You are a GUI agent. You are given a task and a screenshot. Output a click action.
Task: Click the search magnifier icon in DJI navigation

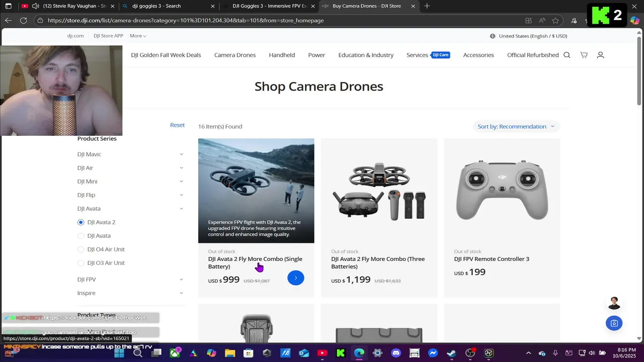[x=567, y=55]
